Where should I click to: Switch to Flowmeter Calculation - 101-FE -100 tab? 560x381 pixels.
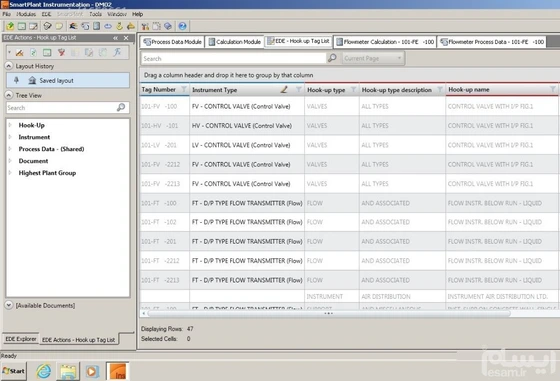(385, 42)
